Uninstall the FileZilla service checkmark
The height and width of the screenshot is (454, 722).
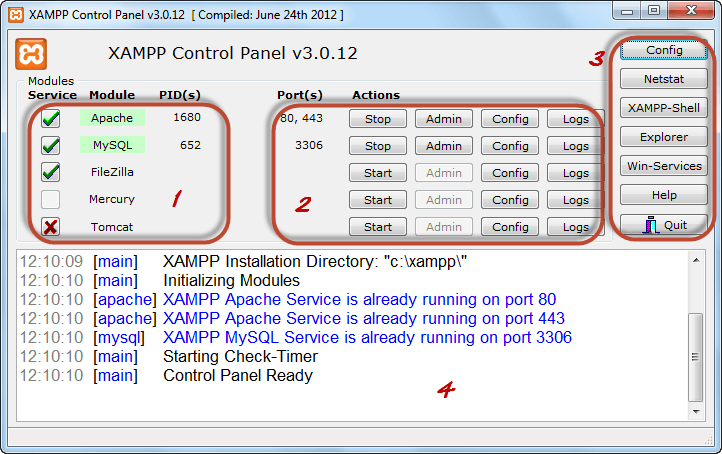[50, 172]
